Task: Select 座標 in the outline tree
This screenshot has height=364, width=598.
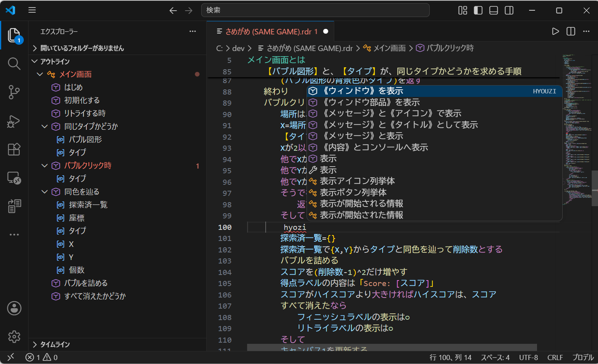Action: coord(118,218)
